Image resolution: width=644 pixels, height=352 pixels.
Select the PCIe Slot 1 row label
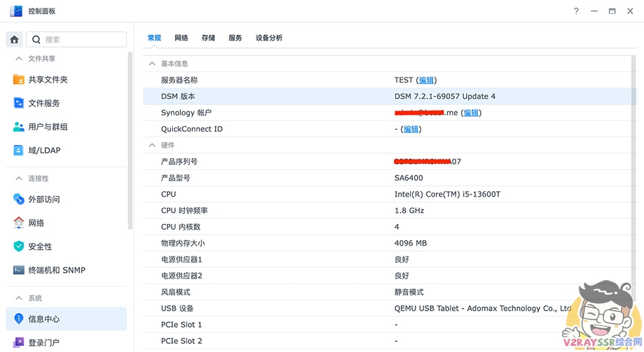[182, 324]
